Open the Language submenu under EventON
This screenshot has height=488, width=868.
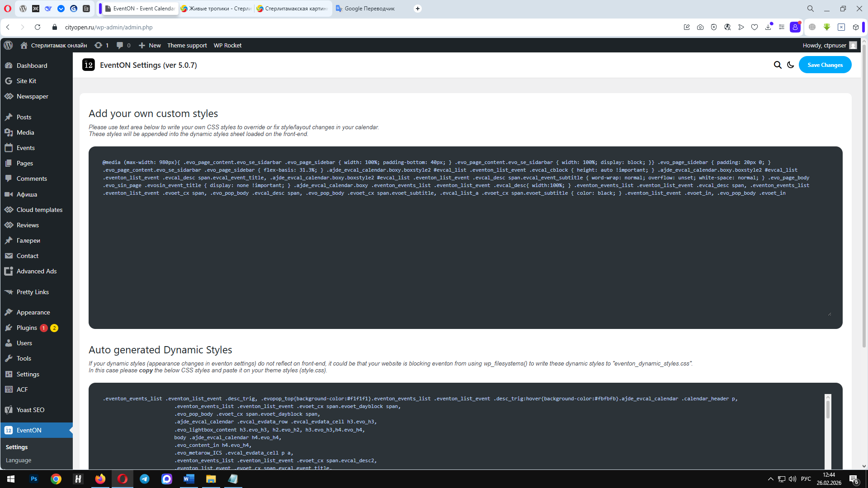19,460
